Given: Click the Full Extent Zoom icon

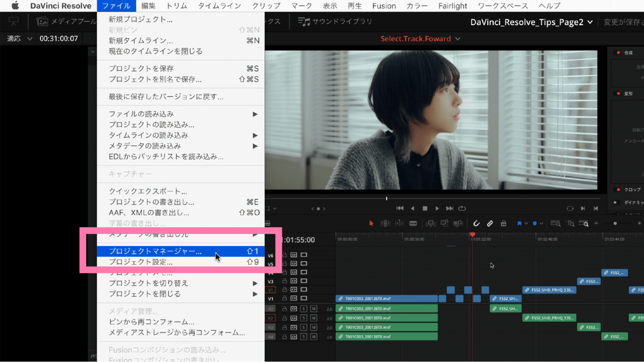Looking at the screenshot, I should coord(555,223).
